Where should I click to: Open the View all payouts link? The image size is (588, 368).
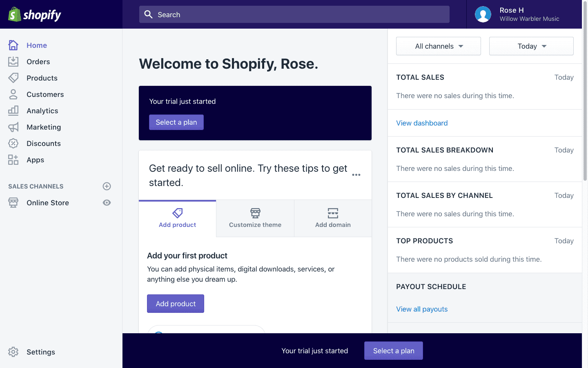(422, 309)
